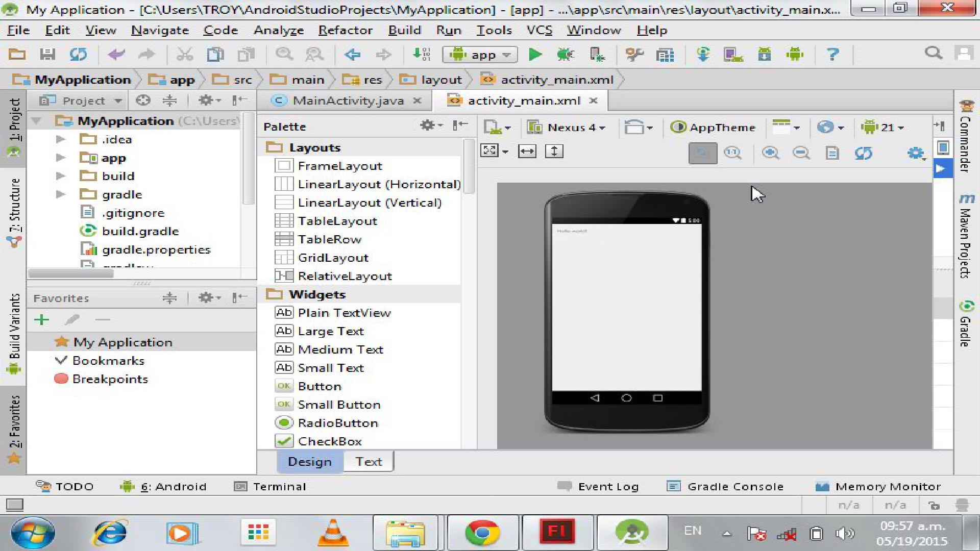Zoom in on the design preview
Viewport: 980px width, 551px height.
coord(771,153)
